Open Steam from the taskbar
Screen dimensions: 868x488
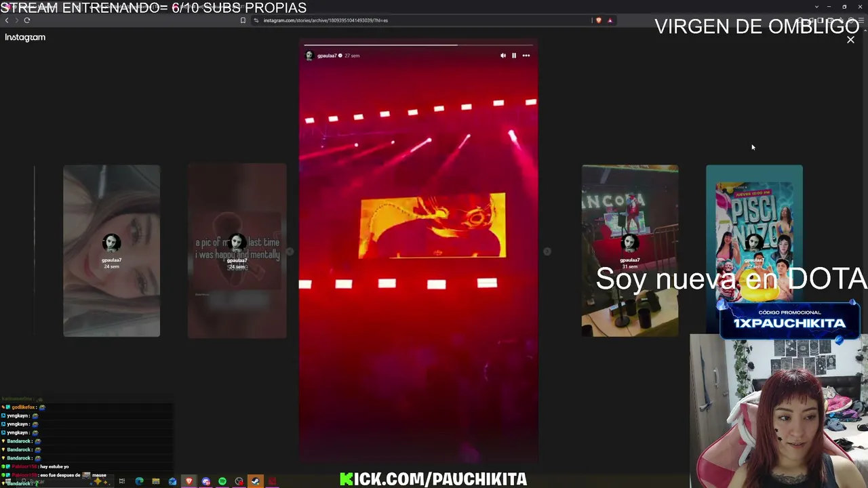coord(256,481)
